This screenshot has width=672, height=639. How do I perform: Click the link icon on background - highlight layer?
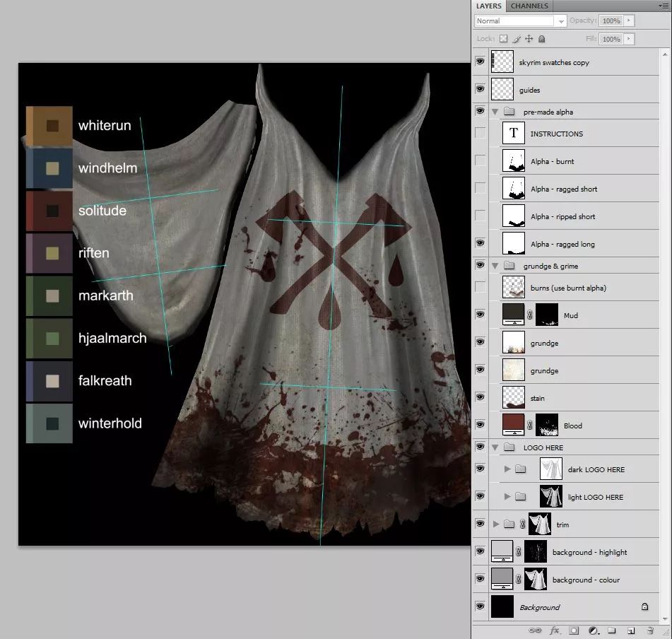(x=519, y=551)
